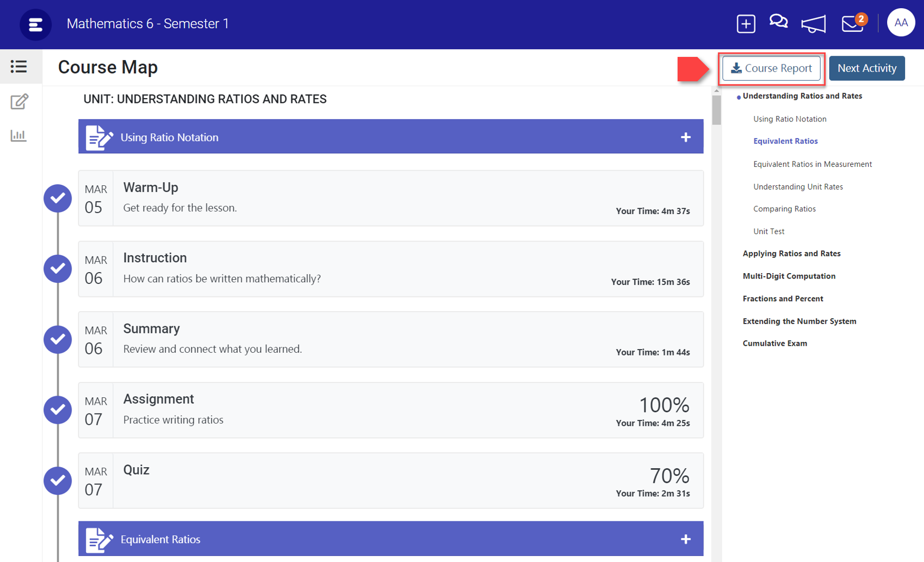Open the Warm-Up activity card

click(391, 198)
